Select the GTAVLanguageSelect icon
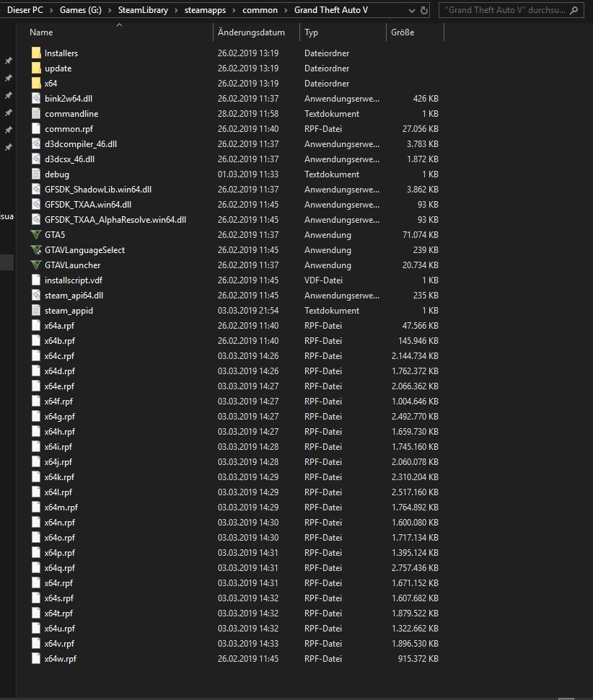Image resolution: width=593 pixels, height=700 pixels. pos(37,249)
